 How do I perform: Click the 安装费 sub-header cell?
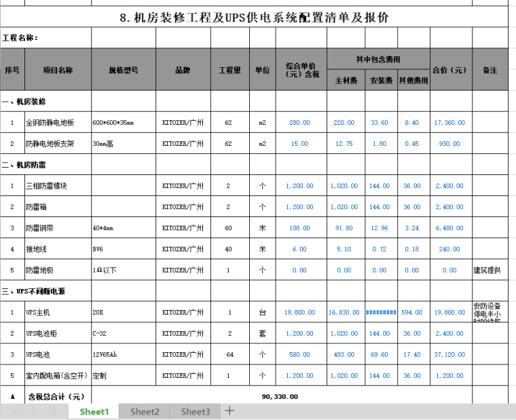(x=380, y=81)
